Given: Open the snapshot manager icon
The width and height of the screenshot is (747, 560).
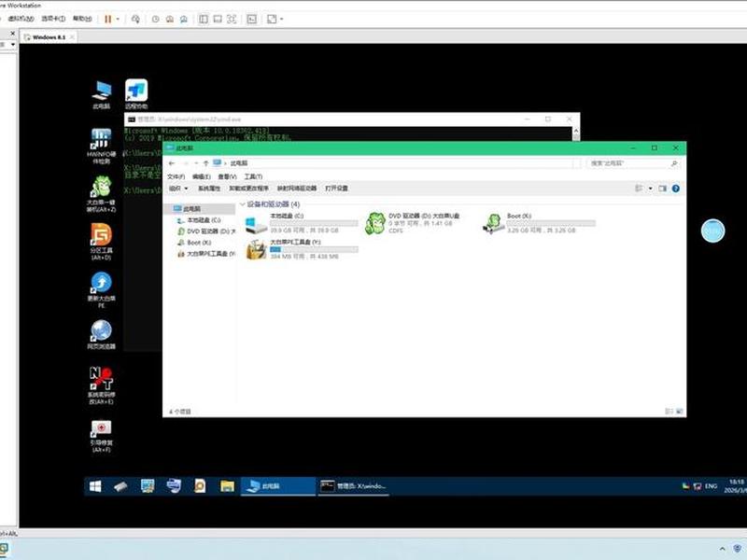Looking at the screenshot, I should (184, 19).
